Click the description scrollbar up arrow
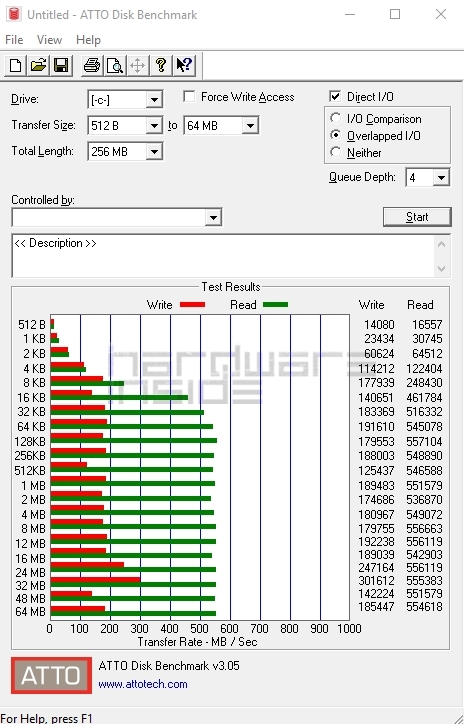The height and width of the screenshot is (724, 464). pos(441,243)
